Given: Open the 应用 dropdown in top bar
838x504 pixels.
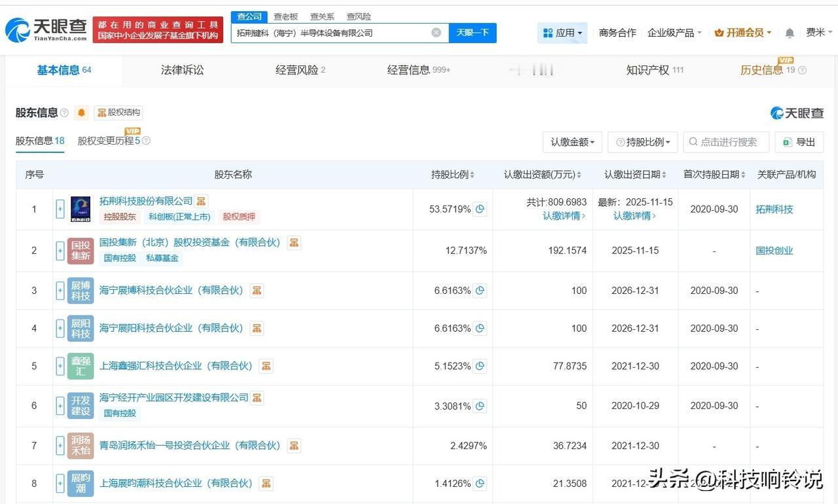Looking at the screenshot, I should pos(562,33).
